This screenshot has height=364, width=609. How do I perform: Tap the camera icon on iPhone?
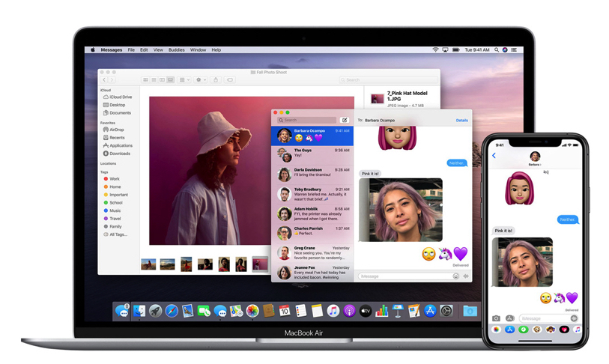coord(496,318)
